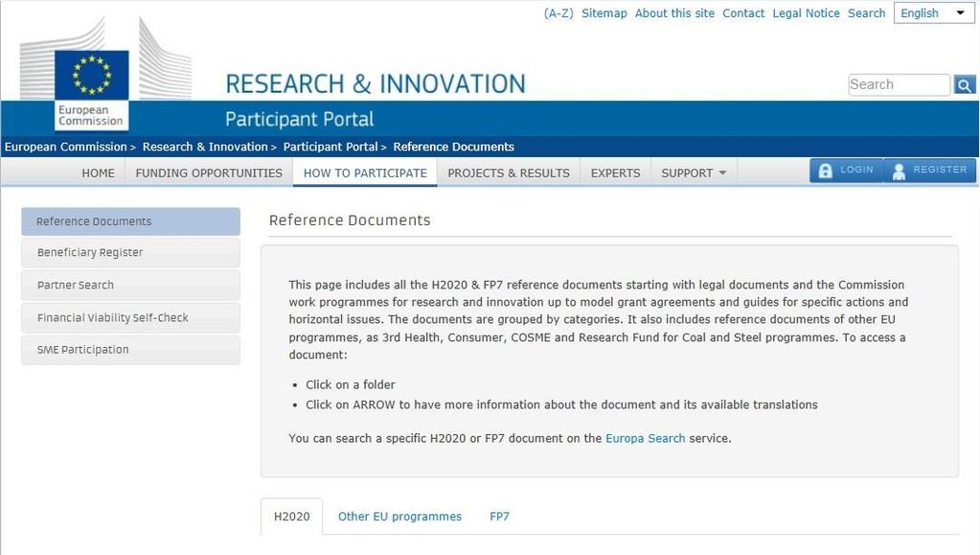Open the EXPERTS menu item

pos(616,173)
